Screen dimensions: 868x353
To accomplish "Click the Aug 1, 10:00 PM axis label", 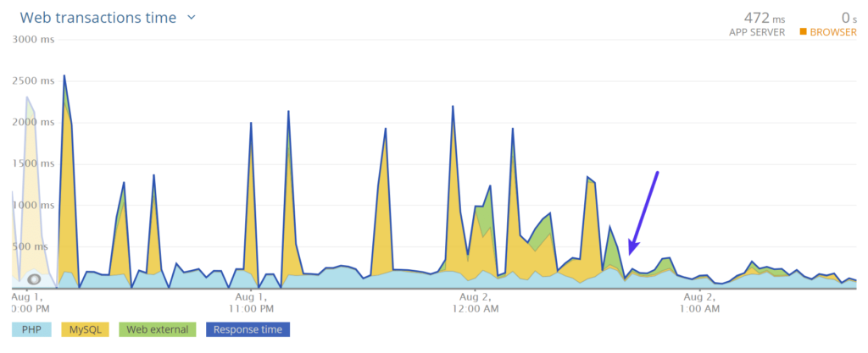I will [30, 303].
